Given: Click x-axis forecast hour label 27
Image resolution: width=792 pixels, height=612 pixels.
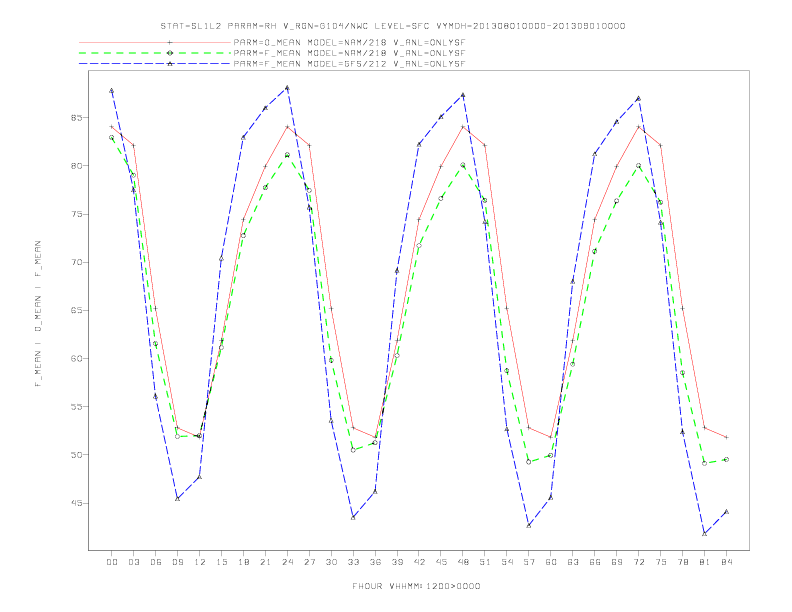Looking at the screenshot, I should (x=309, y=562).
